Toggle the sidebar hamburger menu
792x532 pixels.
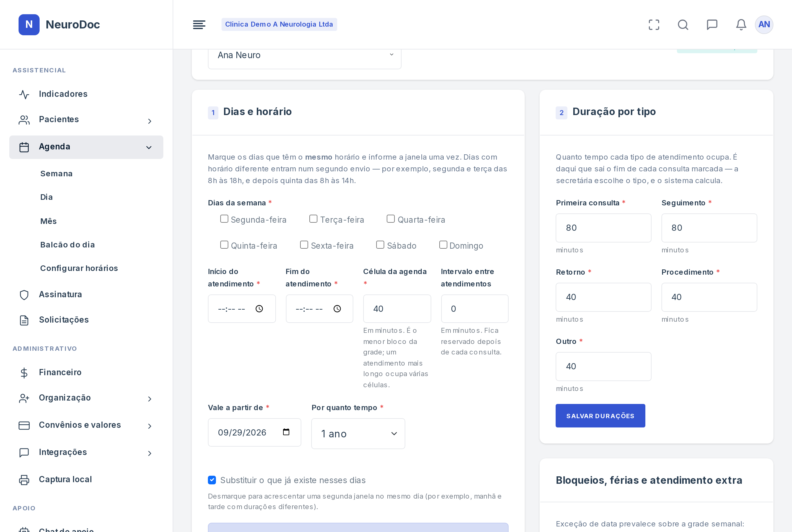[199, 24]
